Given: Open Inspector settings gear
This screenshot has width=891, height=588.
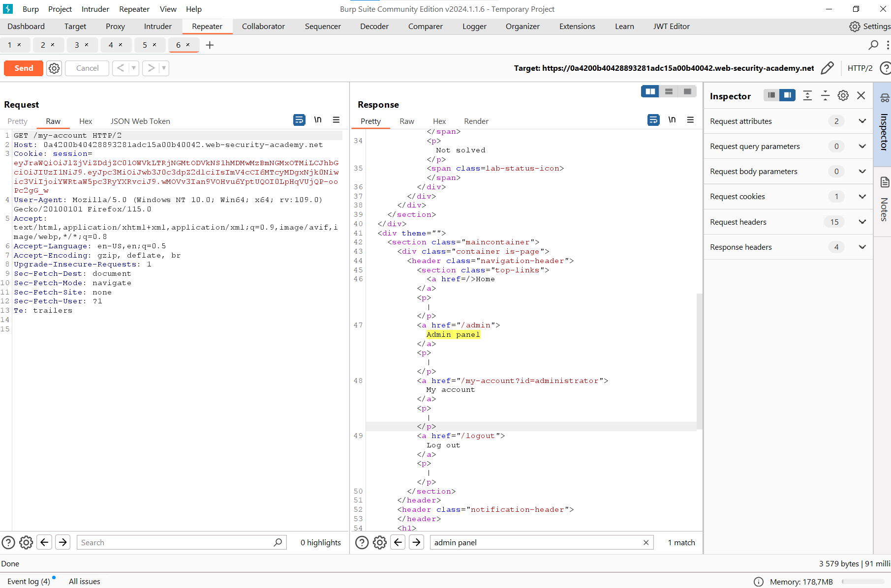Looking at the screenshot, I should tap(843, 95).
